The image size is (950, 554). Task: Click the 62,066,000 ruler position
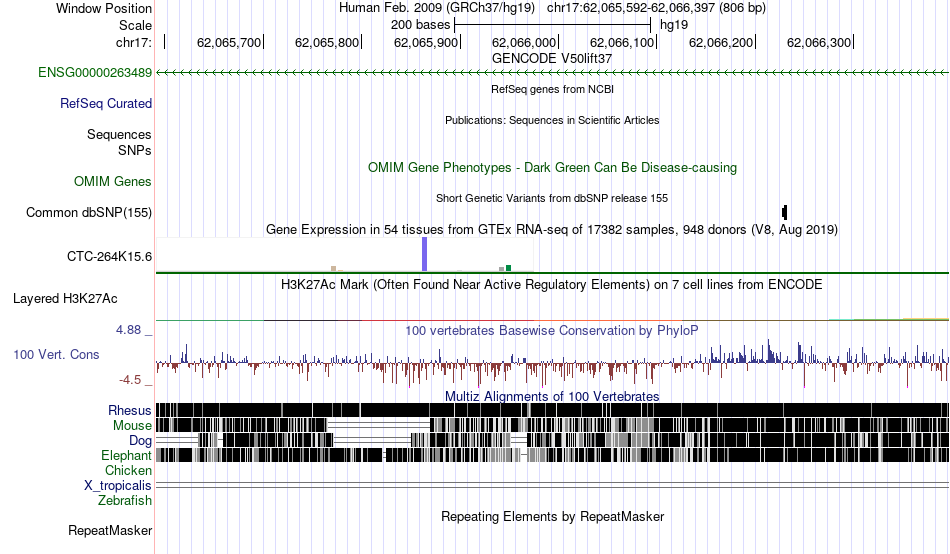[524, 42]
